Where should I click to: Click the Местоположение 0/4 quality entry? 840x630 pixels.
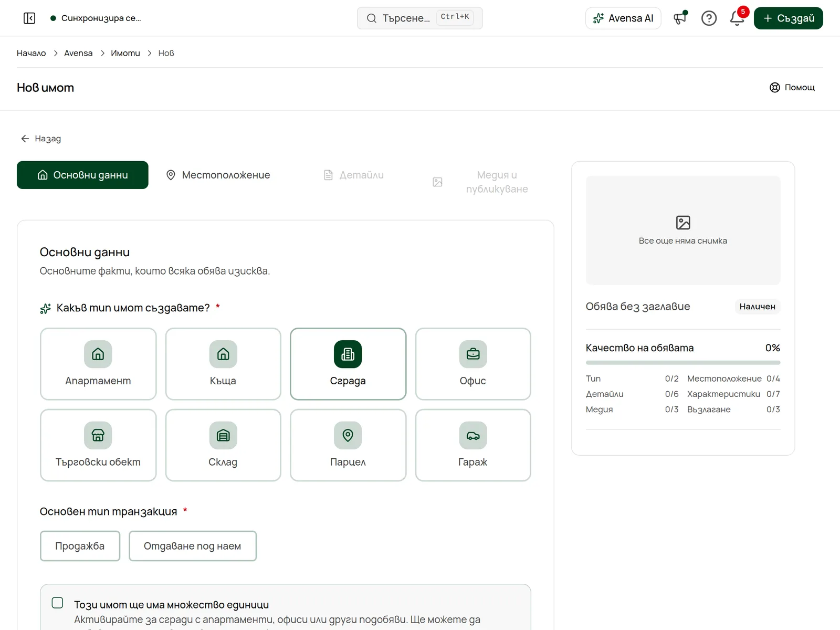pyautogui.click(x=733, y=379)
